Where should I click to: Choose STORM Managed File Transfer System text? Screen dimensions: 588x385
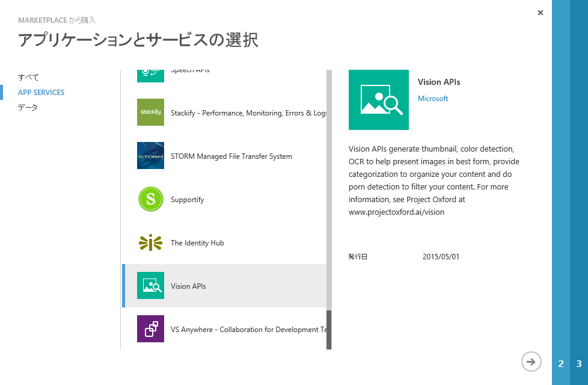(231, 156)
